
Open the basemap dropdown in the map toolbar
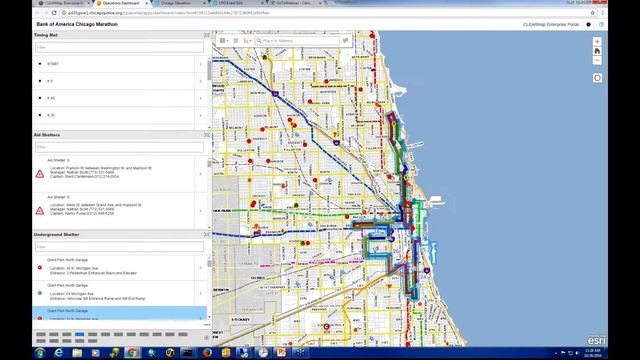click(224, 40)
